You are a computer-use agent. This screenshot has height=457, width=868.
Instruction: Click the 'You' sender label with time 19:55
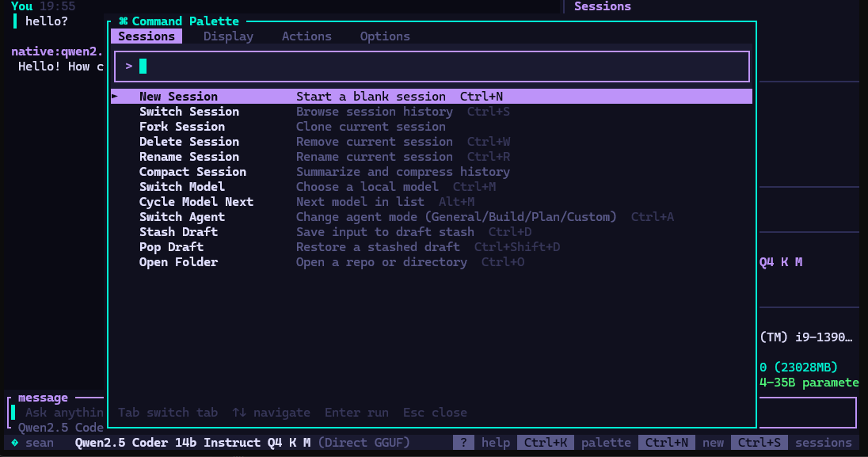click(x=44, y=6)
